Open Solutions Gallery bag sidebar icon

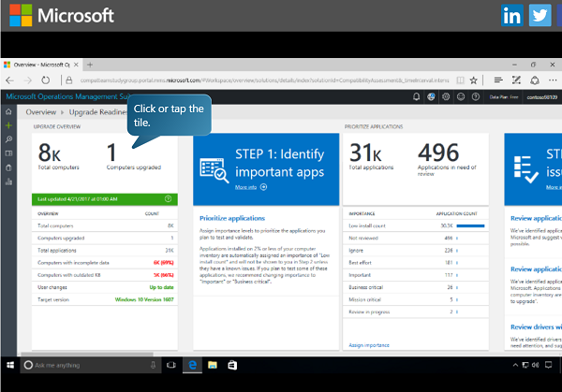(8, 167)
